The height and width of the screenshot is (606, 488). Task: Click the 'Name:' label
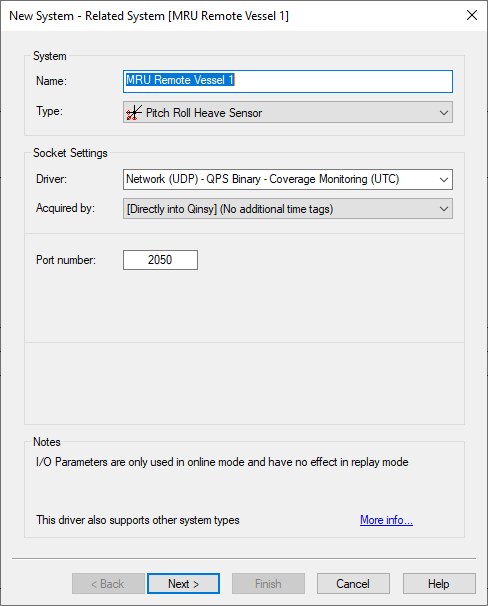[51, 81]
